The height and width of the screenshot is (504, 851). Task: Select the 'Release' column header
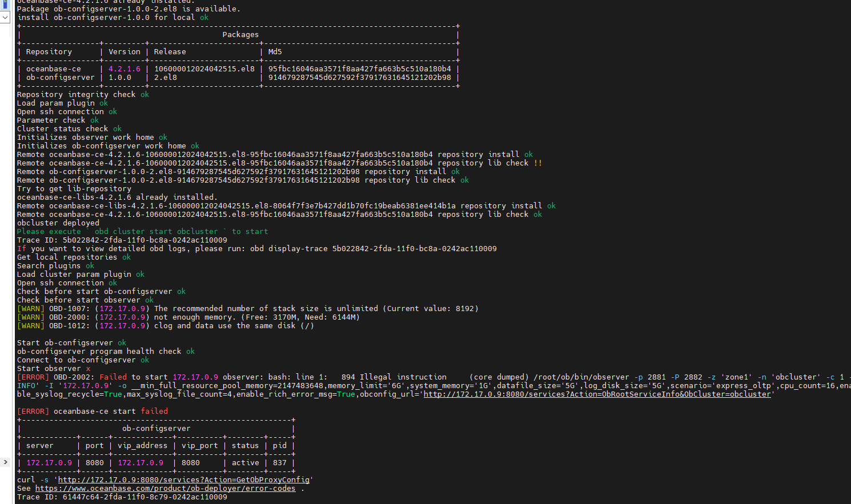click(x=170, y=52)
